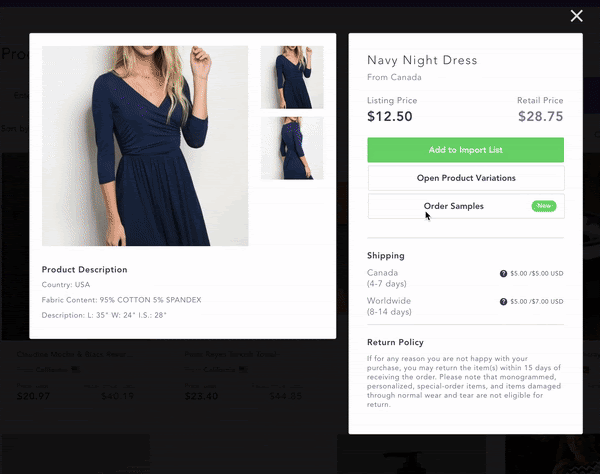Click the Shipping section heading
This screenshot has height=474, width=600.
click(x=386, y=255)
